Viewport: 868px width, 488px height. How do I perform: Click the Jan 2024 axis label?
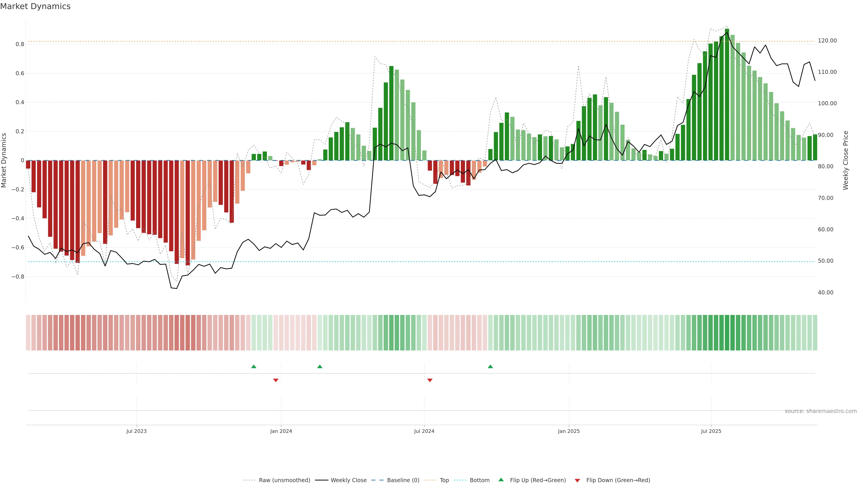[x=281, y=431]
